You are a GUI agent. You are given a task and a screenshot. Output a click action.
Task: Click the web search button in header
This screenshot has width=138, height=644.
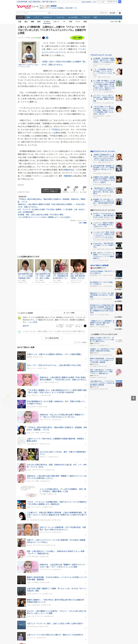point(120,2)
